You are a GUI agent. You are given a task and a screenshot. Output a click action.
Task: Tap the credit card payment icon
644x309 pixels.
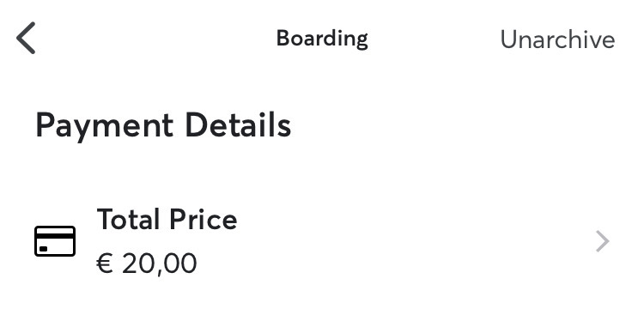55,241
